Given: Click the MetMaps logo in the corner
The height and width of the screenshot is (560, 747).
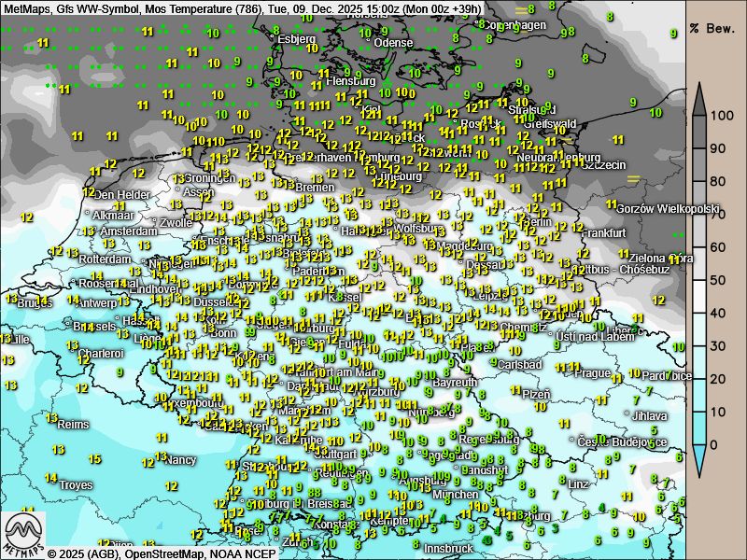Looking at the screenshot, I should pos(24,534).
